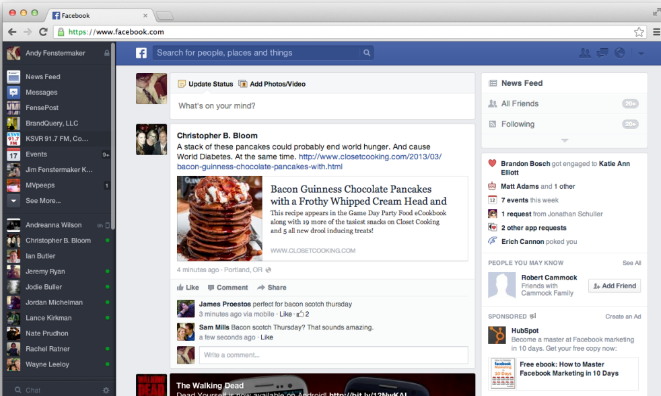
Task: Expand feed list with down arrow
Action: (564, 140)
